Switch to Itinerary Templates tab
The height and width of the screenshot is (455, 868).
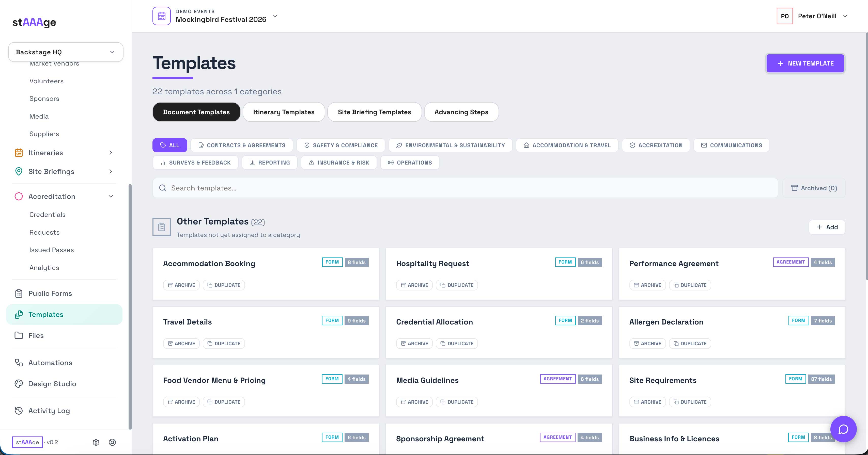tap(284, 112)
